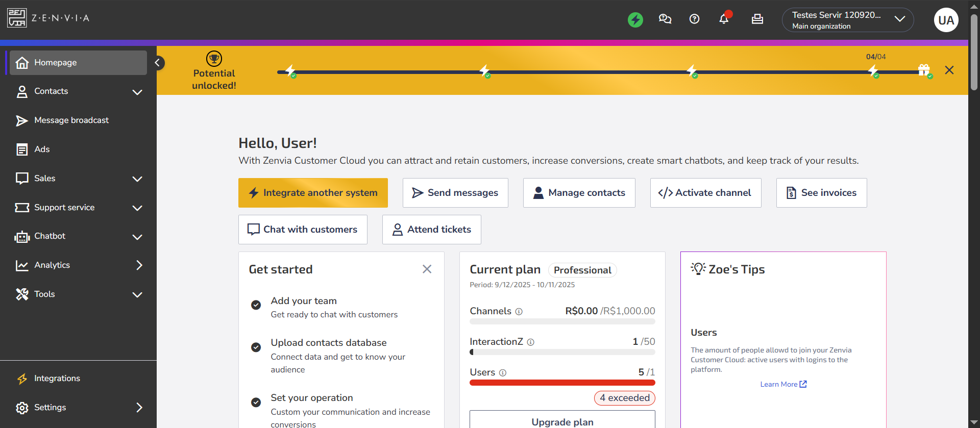Screen dimensions: 980x428
Task: Open the chat conversations icon in header
Action: [x=665, y=19]
